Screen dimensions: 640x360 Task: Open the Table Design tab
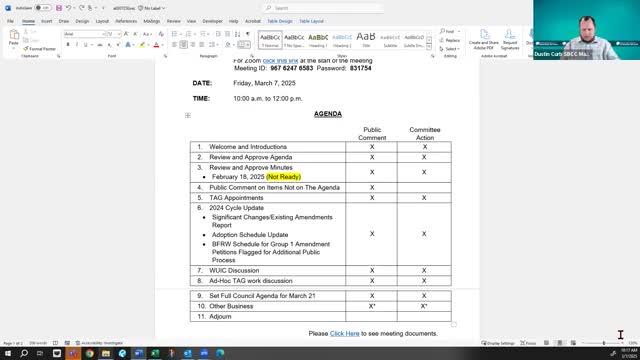tap(280, 21)
